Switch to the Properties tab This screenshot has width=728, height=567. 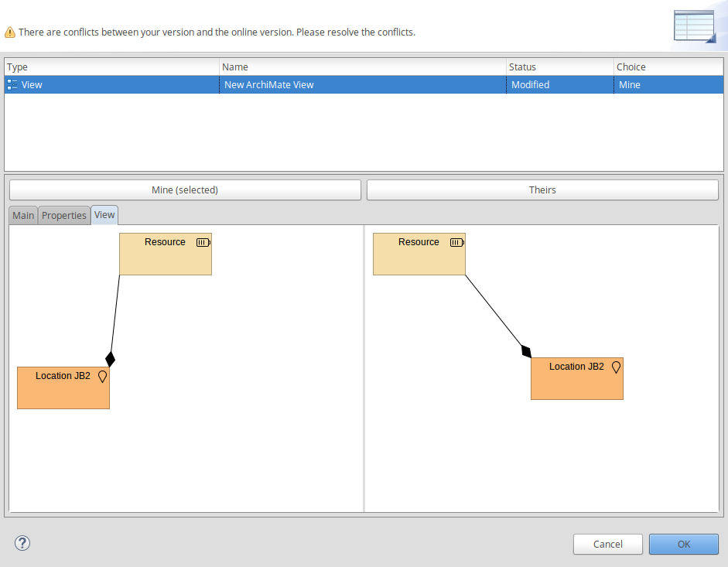(63, 215)
